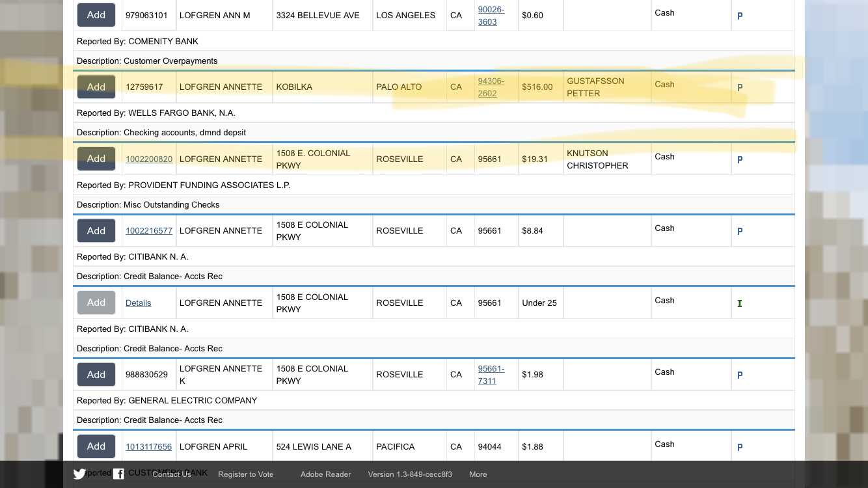Select Reported By: GENERAL ELECTRIC COMPANY
The image size is (868, 488).
[x=167, y=400]
